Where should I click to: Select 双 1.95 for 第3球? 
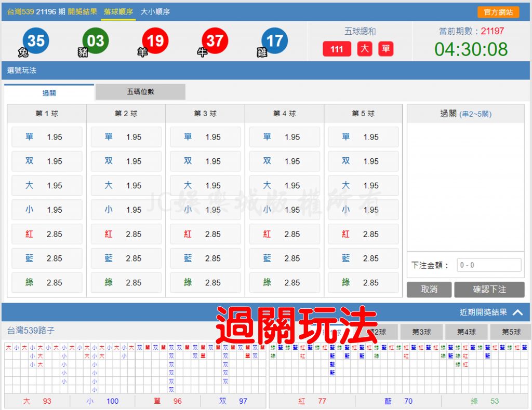(205, 161)
